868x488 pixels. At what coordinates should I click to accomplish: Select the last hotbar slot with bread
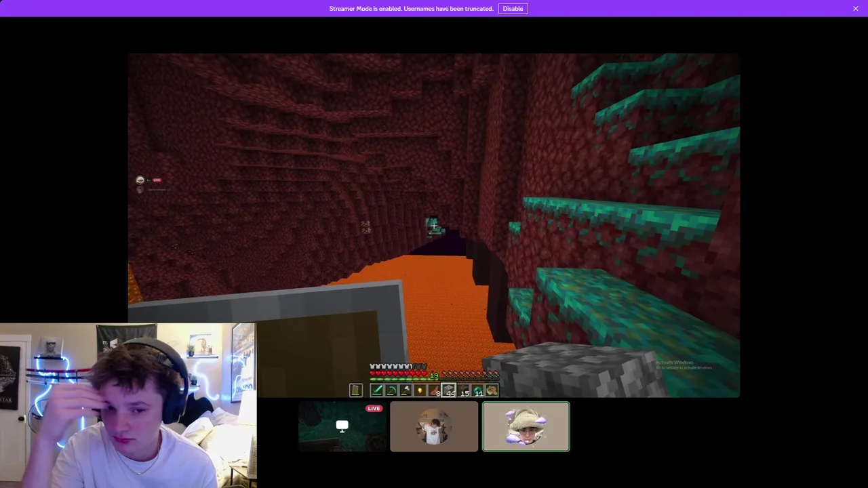[x=492, y=390]
